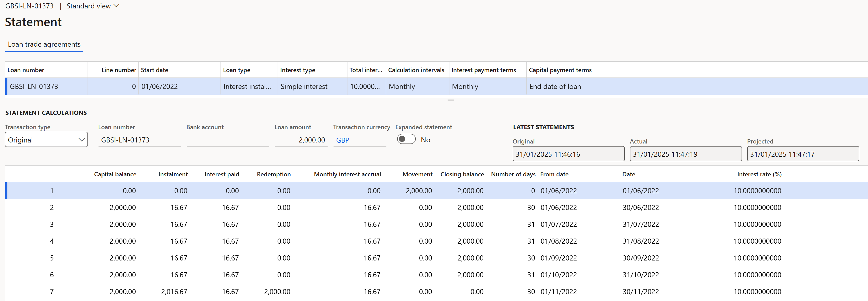Screen dimensions: 868x301
Task: Open the GBP currency link
Action: pyautogui.click(x=342, y=140)
